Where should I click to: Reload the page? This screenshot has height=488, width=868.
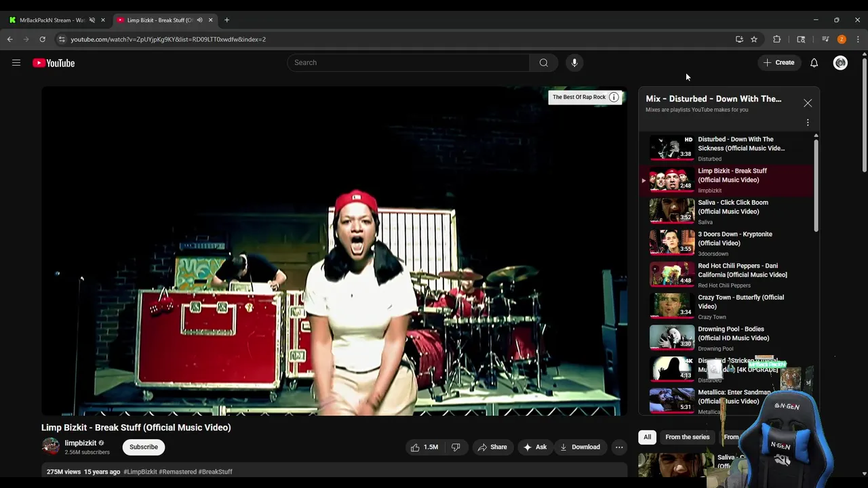tap(42, 39)
